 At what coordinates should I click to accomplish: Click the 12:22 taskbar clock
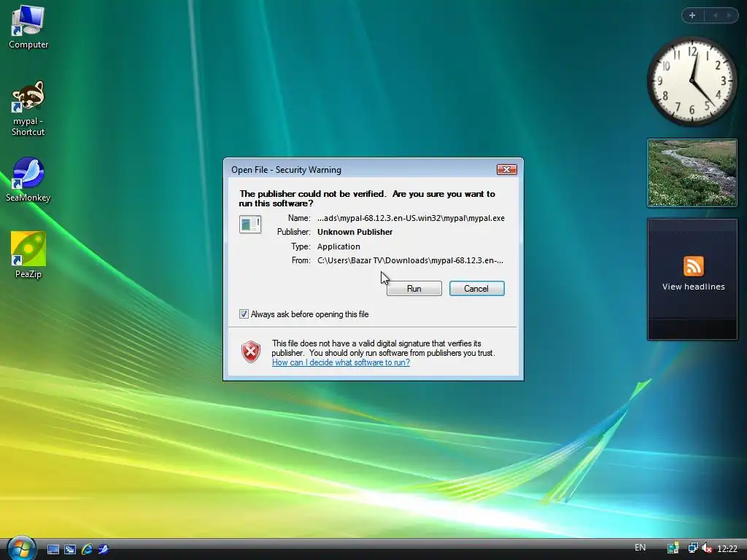[x=727, y=549]
